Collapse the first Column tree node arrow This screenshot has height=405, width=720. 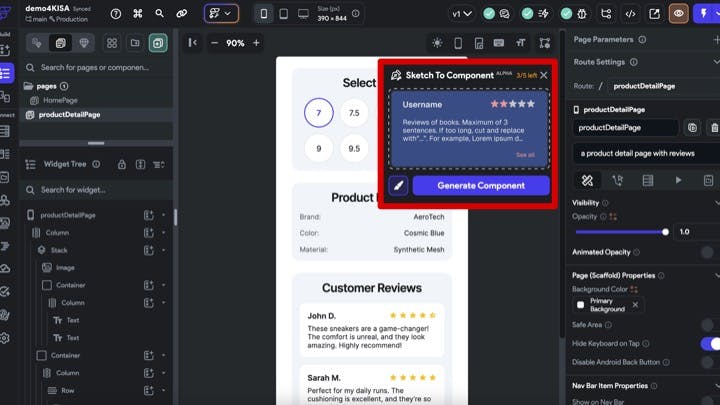[x=163, y=233]
